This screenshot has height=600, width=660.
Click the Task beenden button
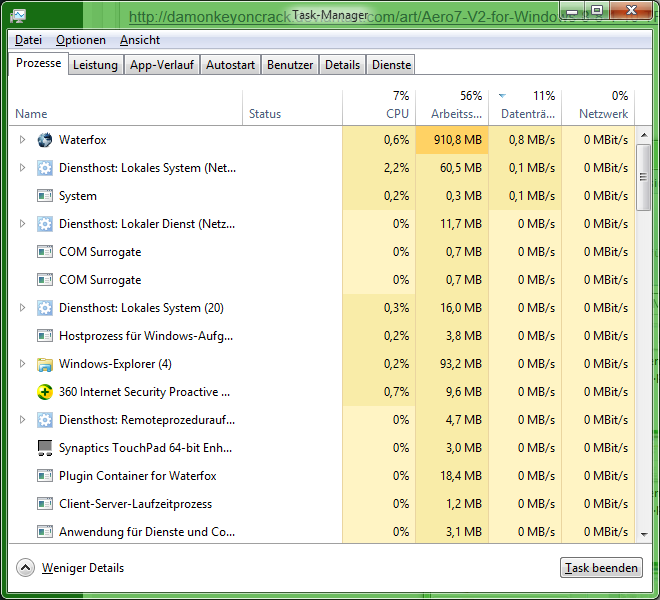pyautogui.click(x=601, y=568)
